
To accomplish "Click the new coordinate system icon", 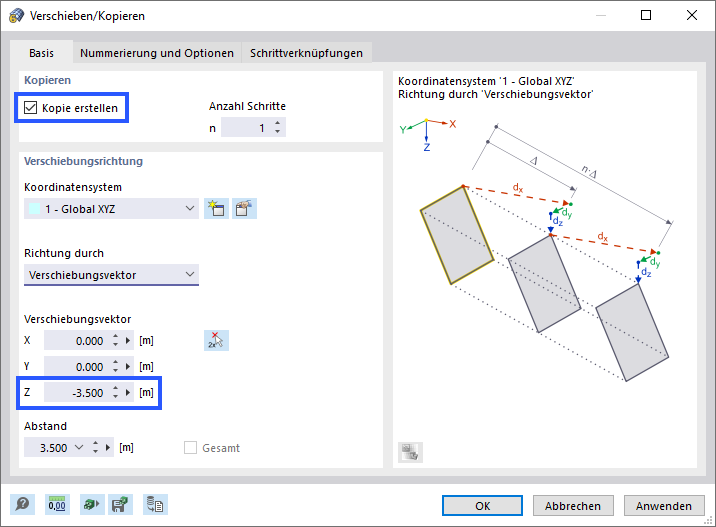I will (216, 209).
